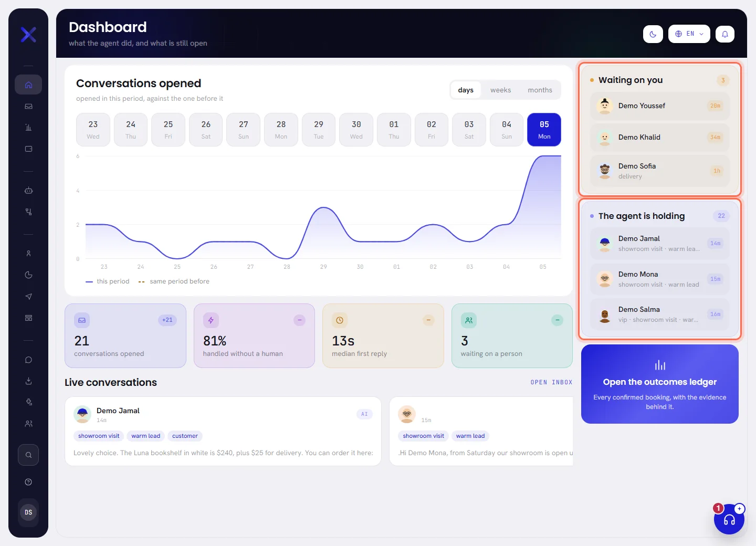The height and width of the screenshot is (546, 756).
Task: Open the single person icon in sidebar
Action: pyautogui.click(x=28, y=254)
